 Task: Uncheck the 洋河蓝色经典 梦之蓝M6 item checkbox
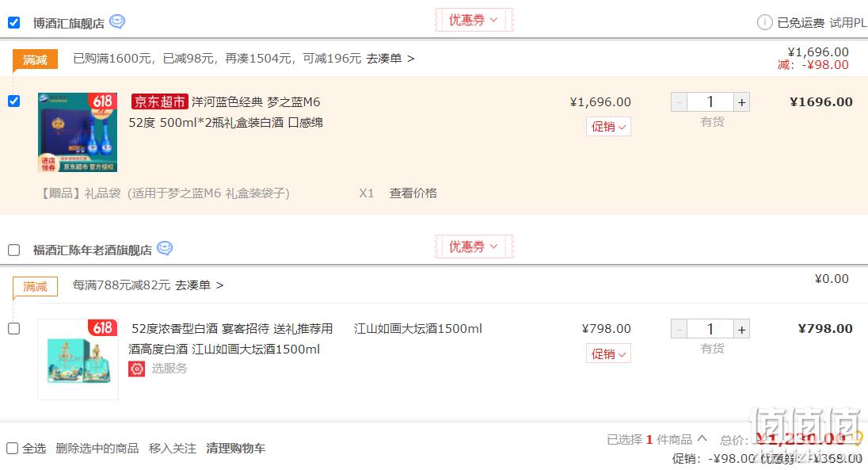pos(13,101)
